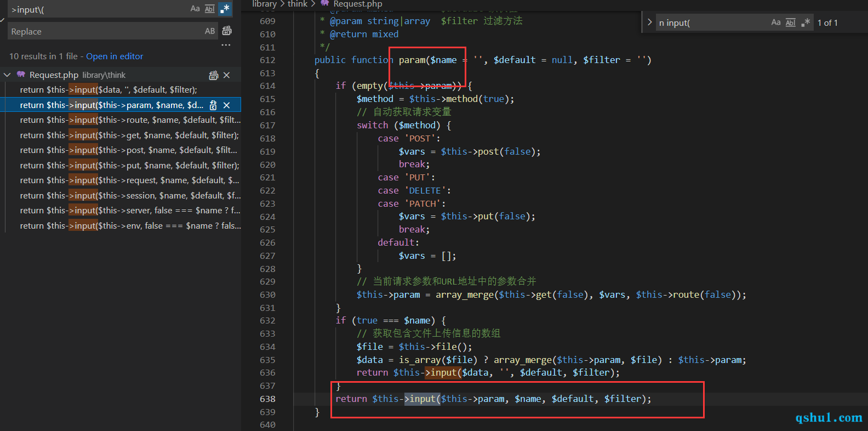
Task: Collapse Request.php search results group
Action: [x=7, y=75]
